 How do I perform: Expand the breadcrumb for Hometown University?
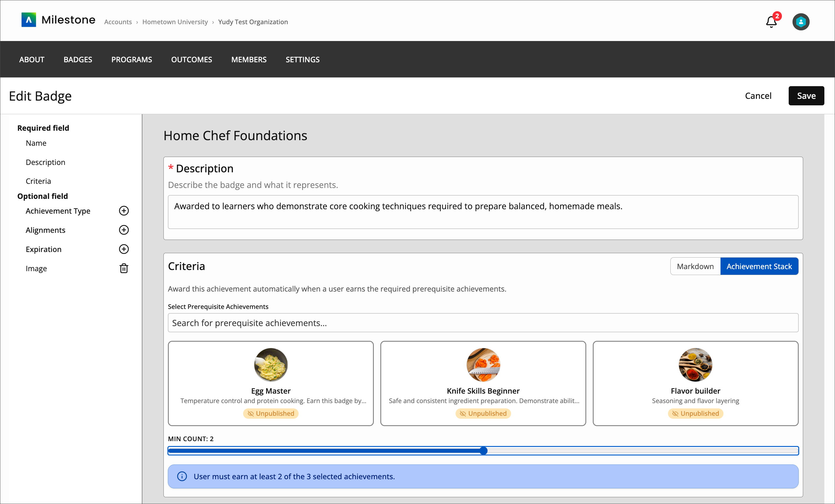click(x=175, y=22)
